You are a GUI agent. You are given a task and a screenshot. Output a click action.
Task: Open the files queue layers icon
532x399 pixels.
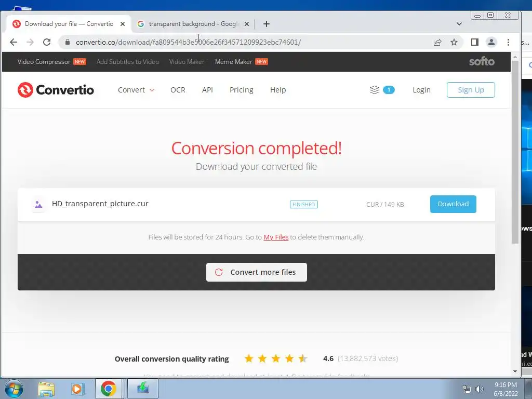(x=374, y=90)
